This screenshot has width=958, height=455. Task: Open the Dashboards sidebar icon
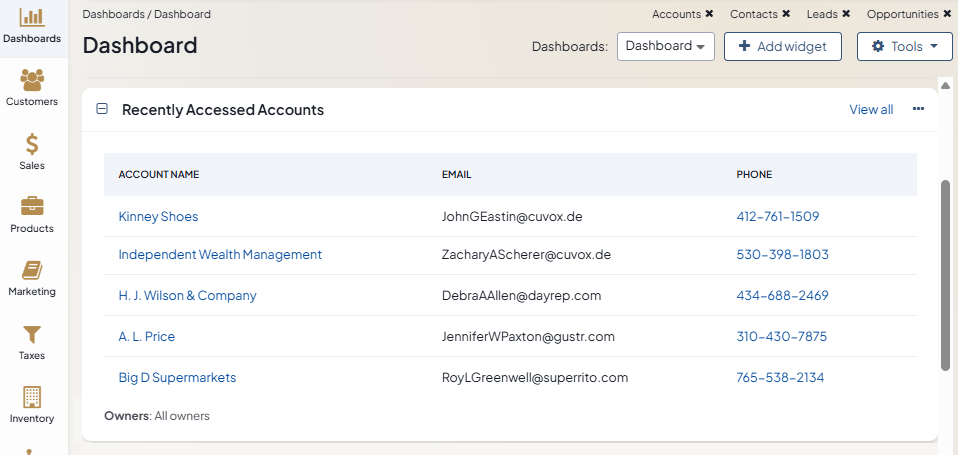pyautogui.click(x=32, y=17)
